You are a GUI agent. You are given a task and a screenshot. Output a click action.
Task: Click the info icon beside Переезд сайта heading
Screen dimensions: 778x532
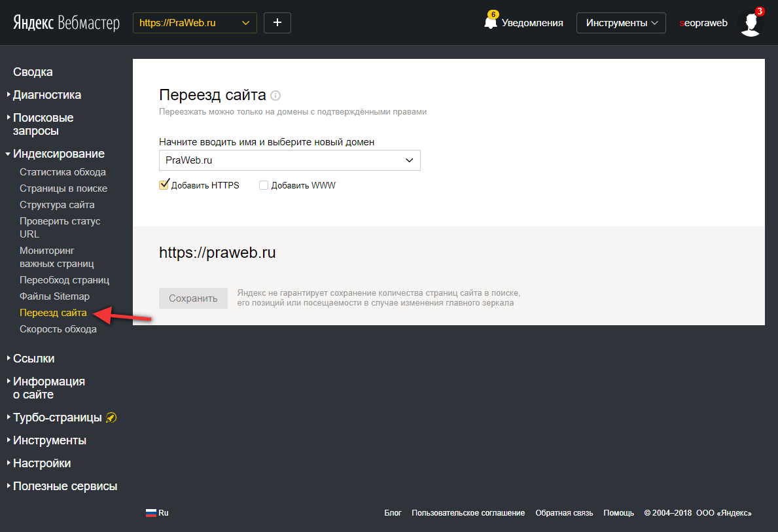(x=275, y=96)
